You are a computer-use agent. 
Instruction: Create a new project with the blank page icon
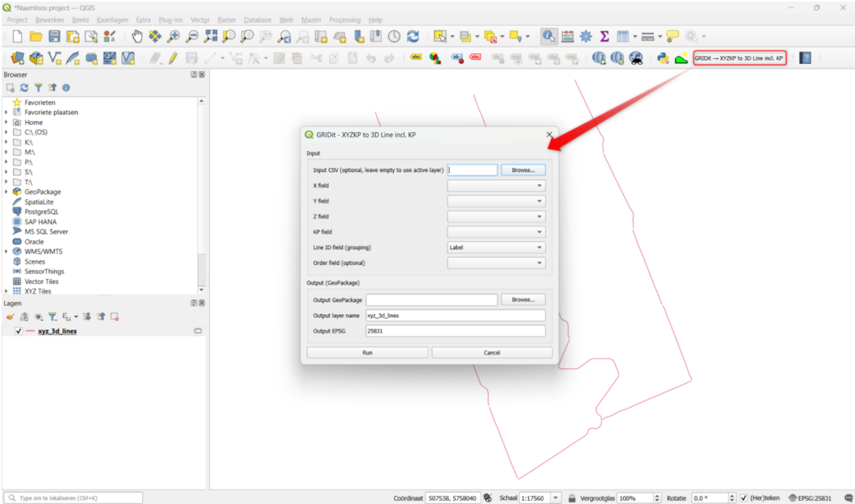tap(17, 37)
